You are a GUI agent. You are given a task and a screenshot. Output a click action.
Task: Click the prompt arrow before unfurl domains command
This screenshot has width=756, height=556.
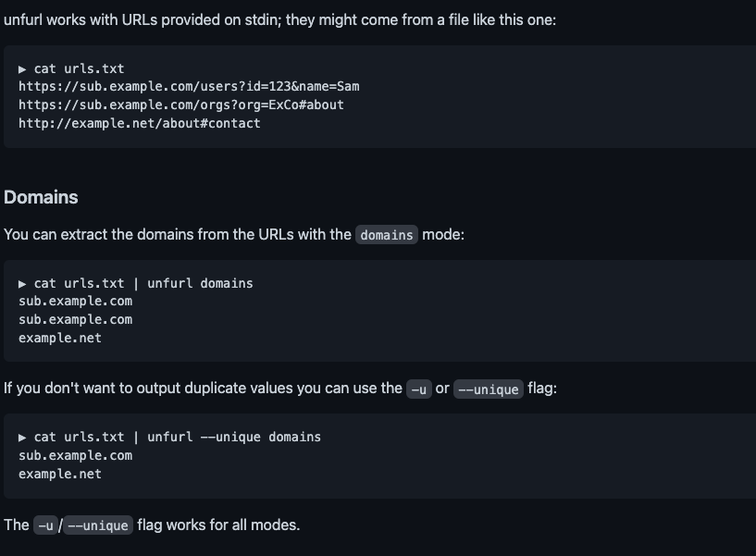(22, 284)
